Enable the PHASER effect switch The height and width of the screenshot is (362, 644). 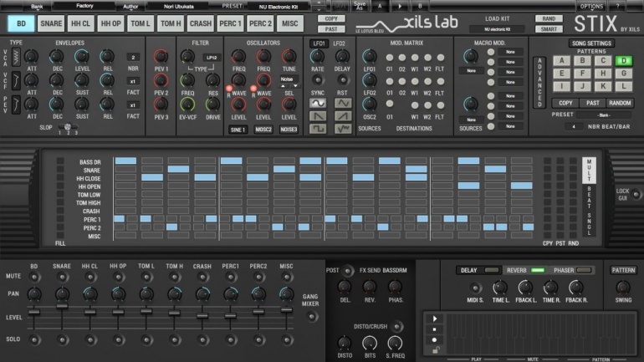click(x=583, y=270)
